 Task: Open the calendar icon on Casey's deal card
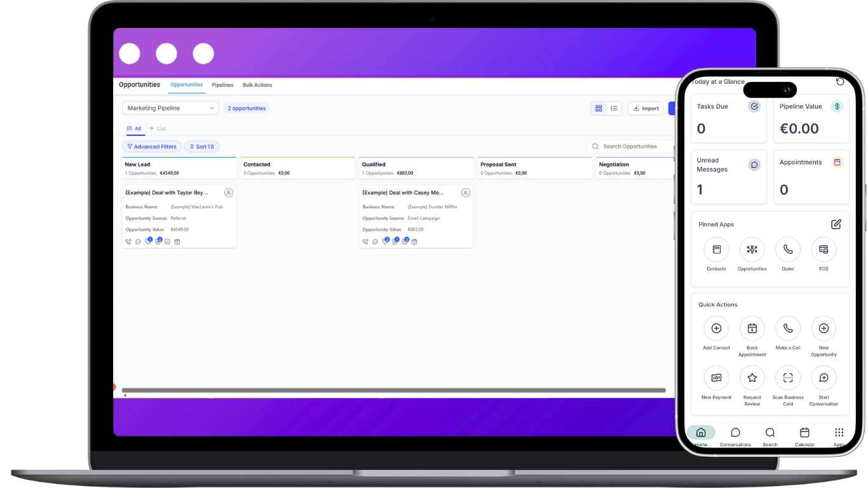click(x=415, y=241)
